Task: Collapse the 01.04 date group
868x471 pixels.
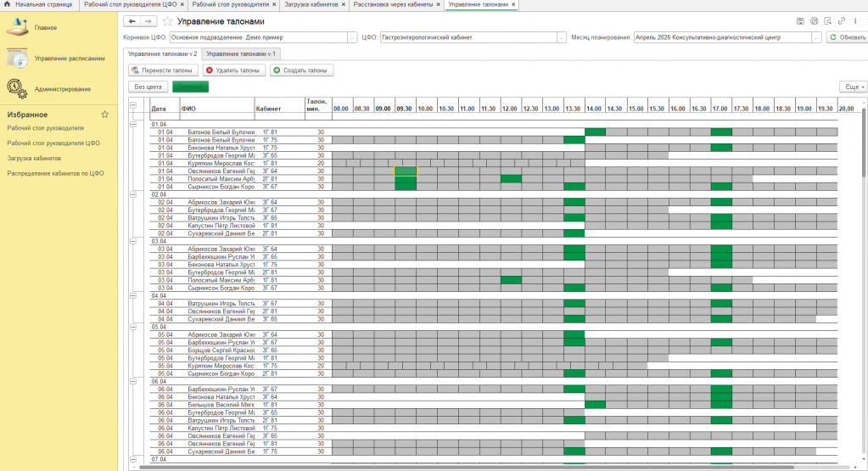Action: tap(133, 124)
